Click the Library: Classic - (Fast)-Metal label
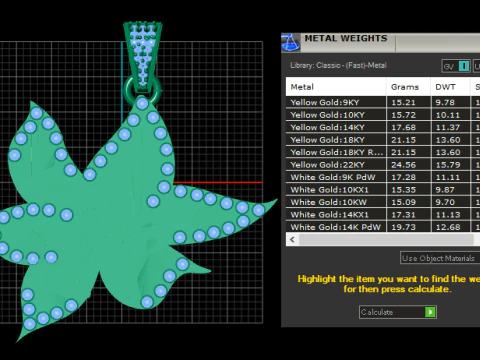 pos(338,65)
